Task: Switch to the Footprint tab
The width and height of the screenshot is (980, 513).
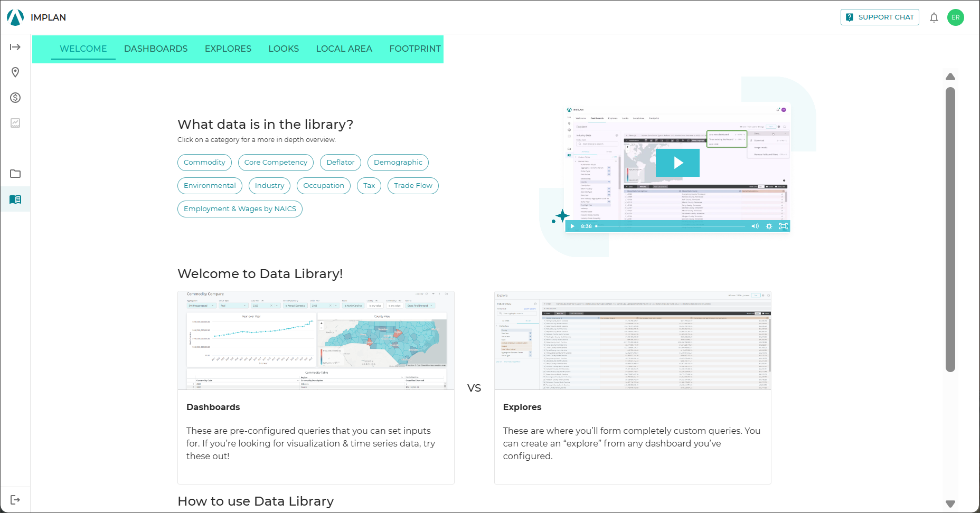Action: pos(415,49)
